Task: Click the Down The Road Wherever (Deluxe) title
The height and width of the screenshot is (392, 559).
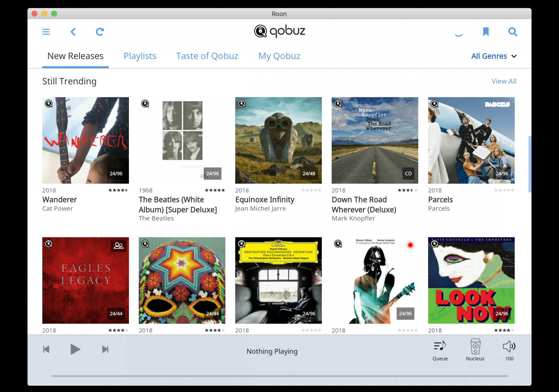Action: (x=364, y=205)
